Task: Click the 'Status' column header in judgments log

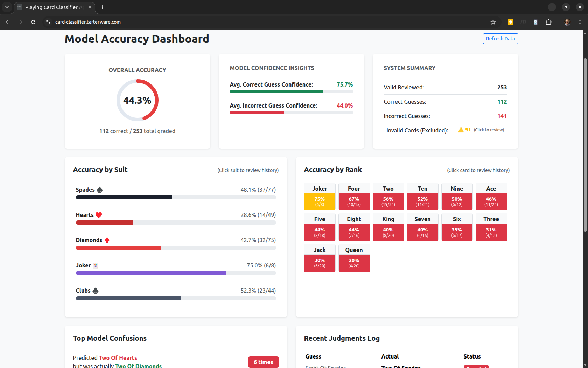Action: (x=472, y=356)
